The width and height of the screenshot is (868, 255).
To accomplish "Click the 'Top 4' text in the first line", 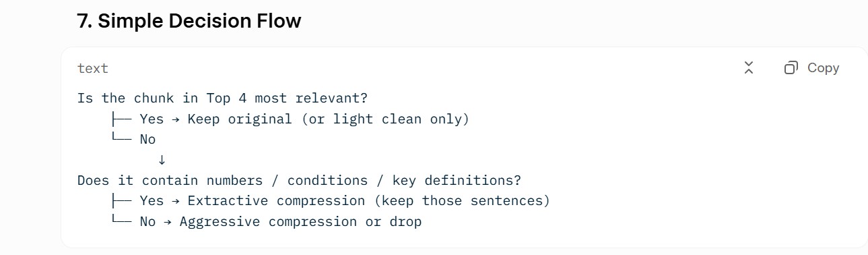I will click(x=227, y=98).
